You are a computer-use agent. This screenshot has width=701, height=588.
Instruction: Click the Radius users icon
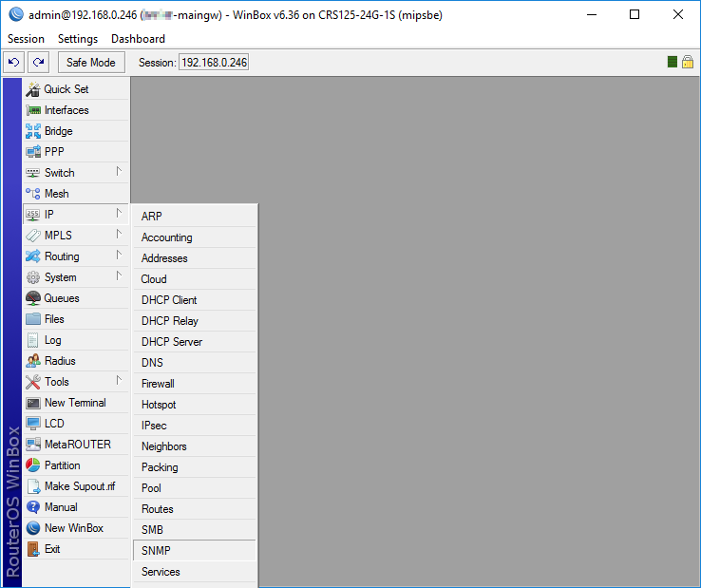pyautogui.click(x=33, y=361)
